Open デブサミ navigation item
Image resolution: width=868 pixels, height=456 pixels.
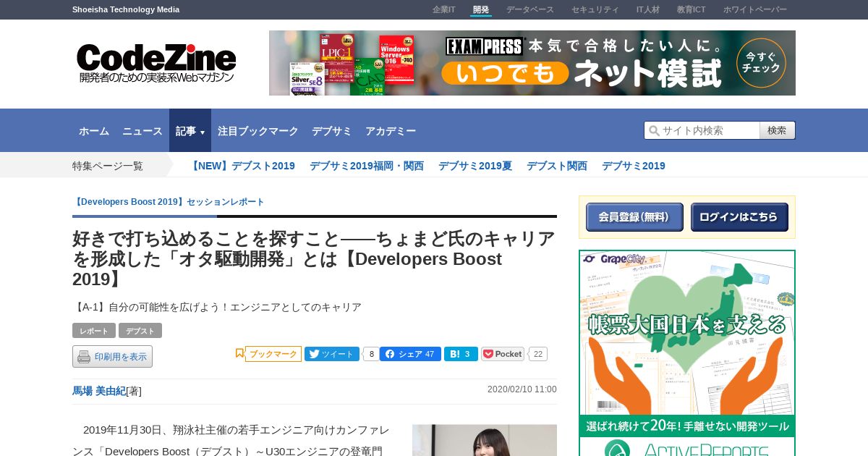332,131
